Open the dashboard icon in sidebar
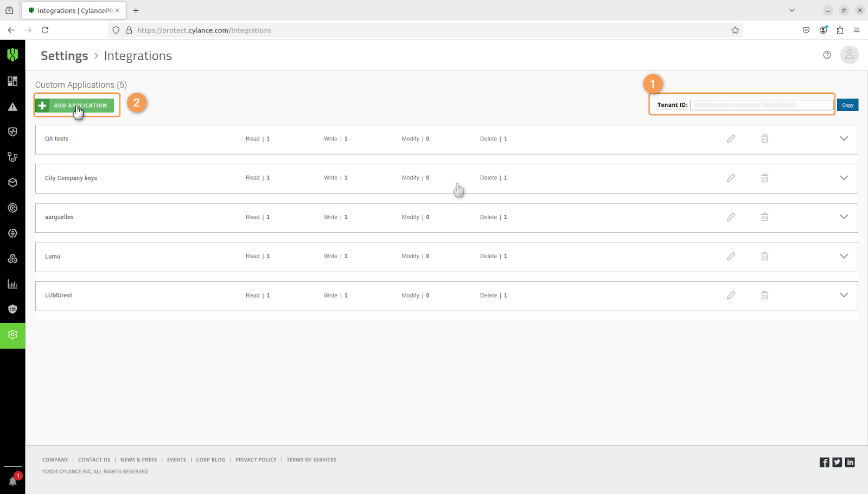868x494 pixels. tap(12, 81)
